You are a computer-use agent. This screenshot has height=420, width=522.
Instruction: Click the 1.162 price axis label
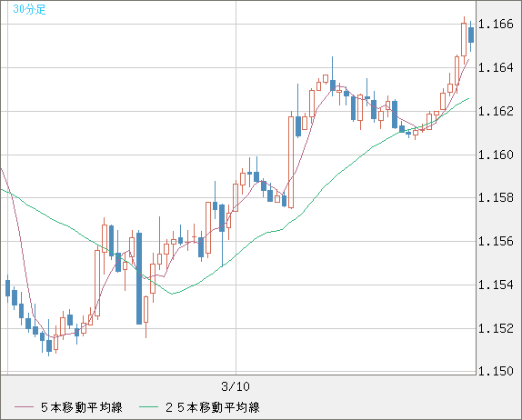496,111
